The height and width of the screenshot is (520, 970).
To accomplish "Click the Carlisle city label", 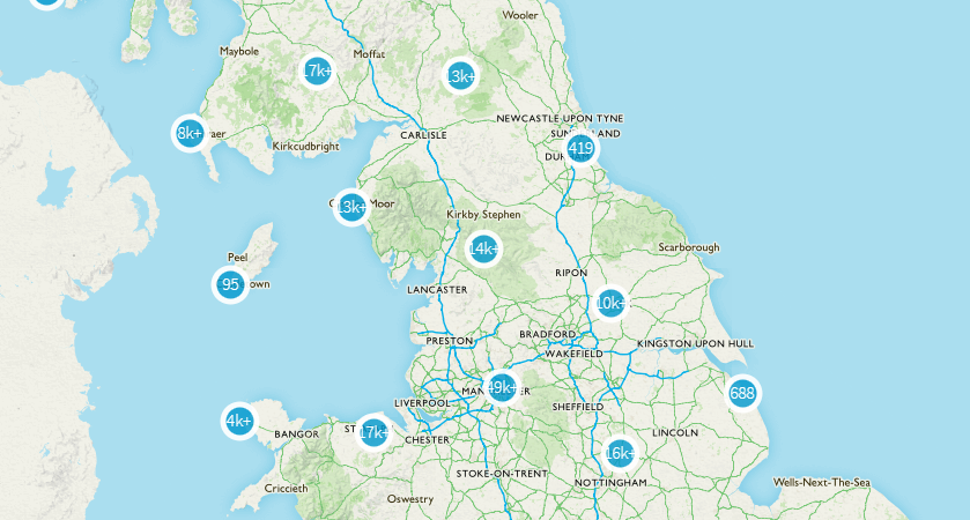I will coord(423,135).
